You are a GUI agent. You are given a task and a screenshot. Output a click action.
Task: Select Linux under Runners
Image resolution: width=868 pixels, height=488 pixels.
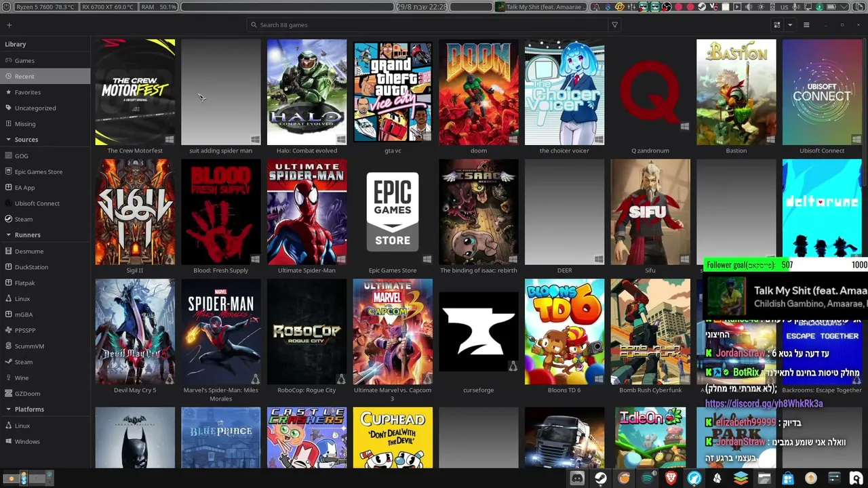pyautogui.click(x=45, y=299)
